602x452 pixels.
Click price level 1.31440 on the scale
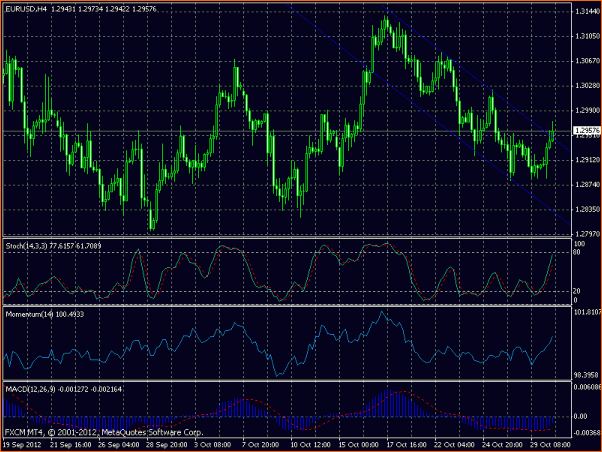pos(587,12)
